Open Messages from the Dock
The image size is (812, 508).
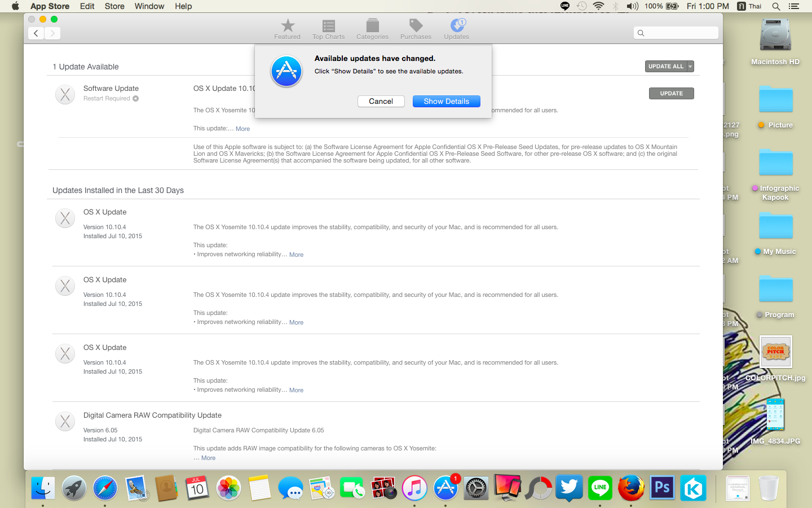[x=291, y=488]
